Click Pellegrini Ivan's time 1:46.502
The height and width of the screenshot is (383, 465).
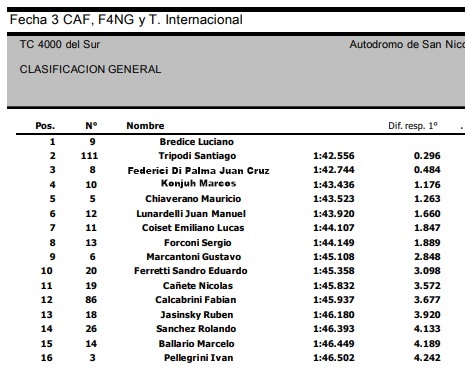tap(334, 358)
